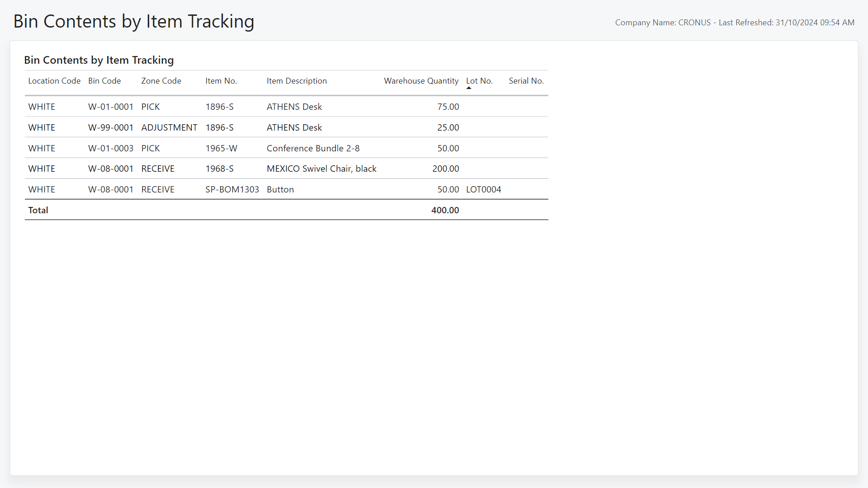Image resolution: width=868 pixels, height=488 pixels.
Task: Select the row for item 1896-S in PICK zone
Action: coord(220,107)
